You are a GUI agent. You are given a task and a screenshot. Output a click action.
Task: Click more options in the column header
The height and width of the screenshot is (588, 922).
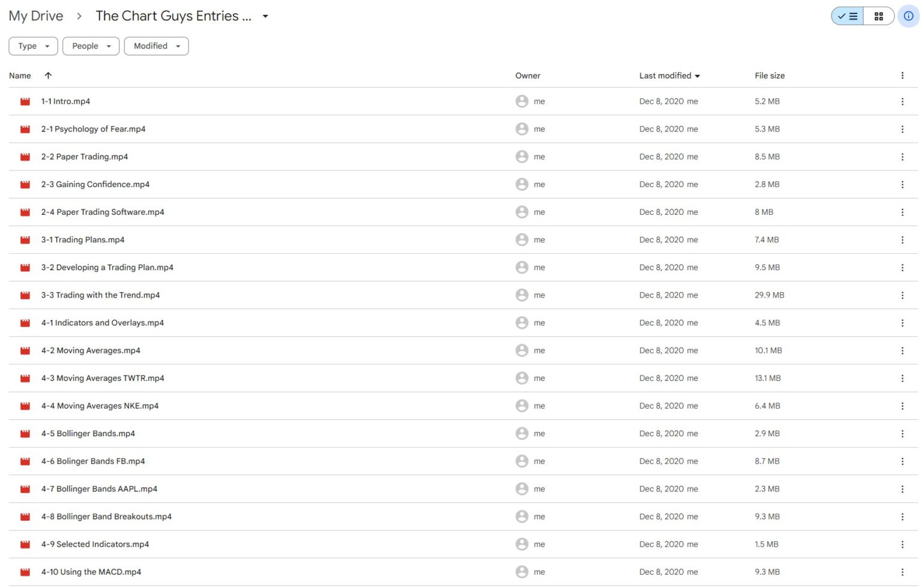point(902,76)
